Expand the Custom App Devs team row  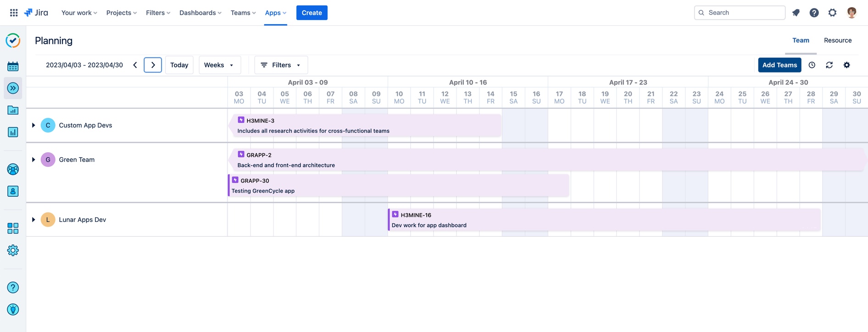pyautogui.click(x=33, y=125)
